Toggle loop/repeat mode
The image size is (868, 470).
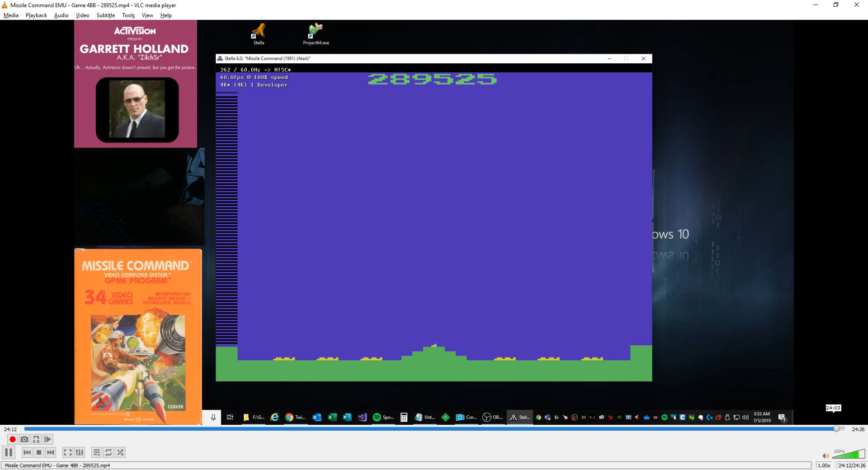pos(108,452)
